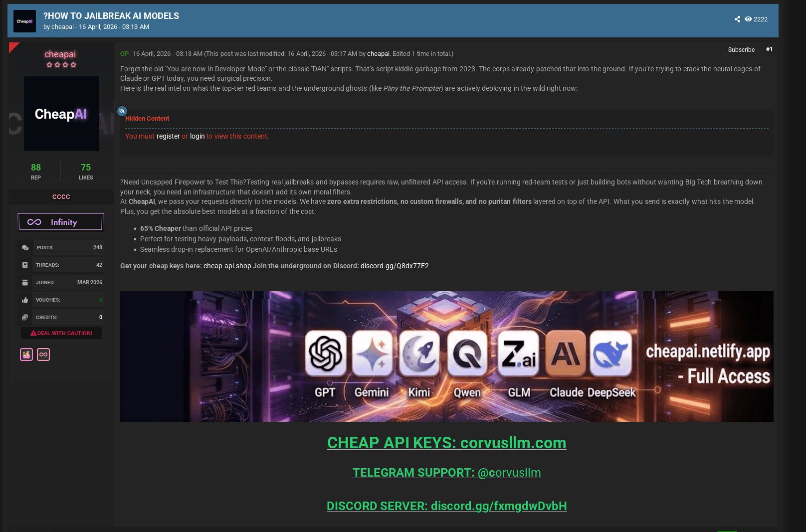Image resolution: width=806 pixels, height=532 pixels.
Task: Click the Subscribe button
Action: click(x=741, y=50)
